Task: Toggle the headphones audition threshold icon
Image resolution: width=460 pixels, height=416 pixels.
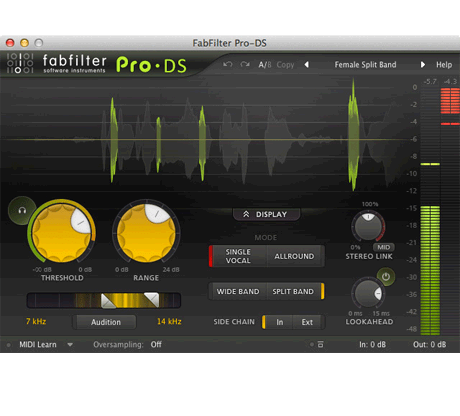Action: click(x=22, y=210)
